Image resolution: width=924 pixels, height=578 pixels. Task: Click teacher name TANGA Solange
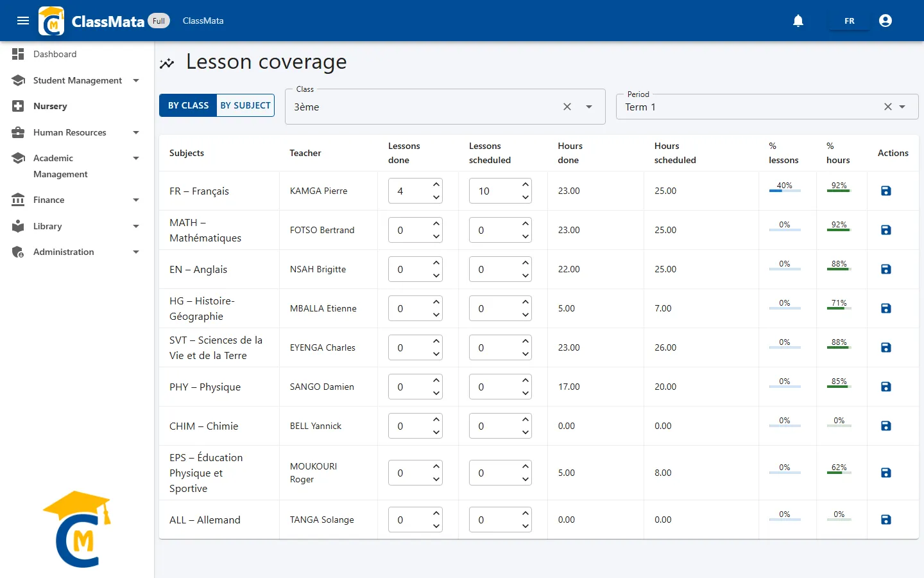pos(322,520)
